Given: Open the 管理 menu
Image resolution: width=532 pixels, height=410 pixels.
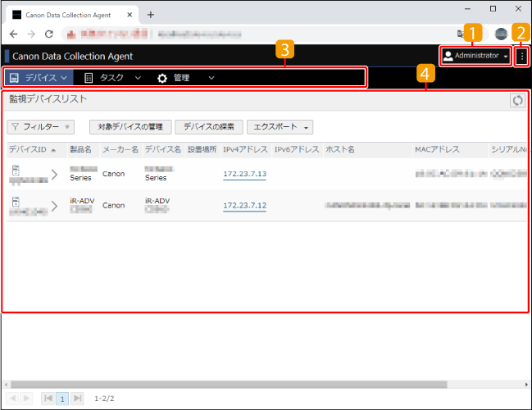Looking at the screenshot, I should pos(186,78).
